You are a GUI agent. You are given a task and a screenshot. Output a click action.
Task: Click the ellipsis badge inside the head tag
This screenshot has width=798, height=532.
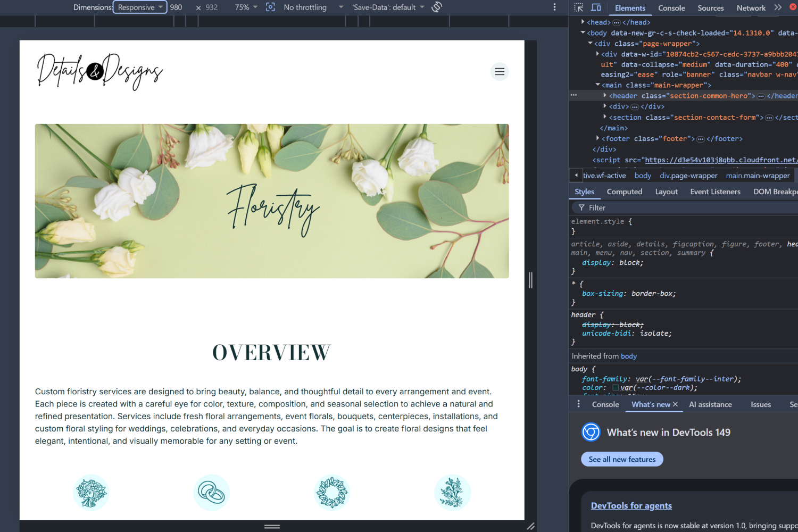pos(617,22)
